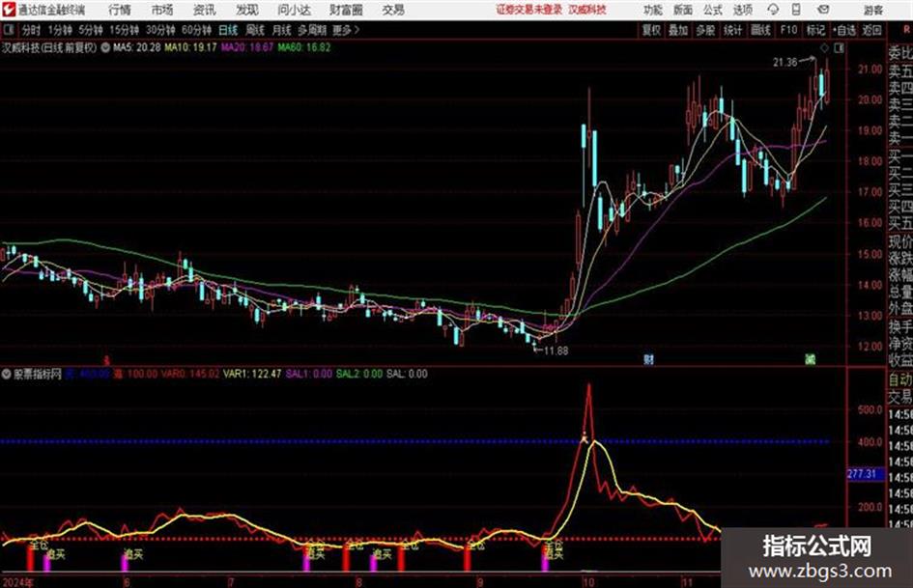Click the 自动 label in side panel

coord(900,379)
